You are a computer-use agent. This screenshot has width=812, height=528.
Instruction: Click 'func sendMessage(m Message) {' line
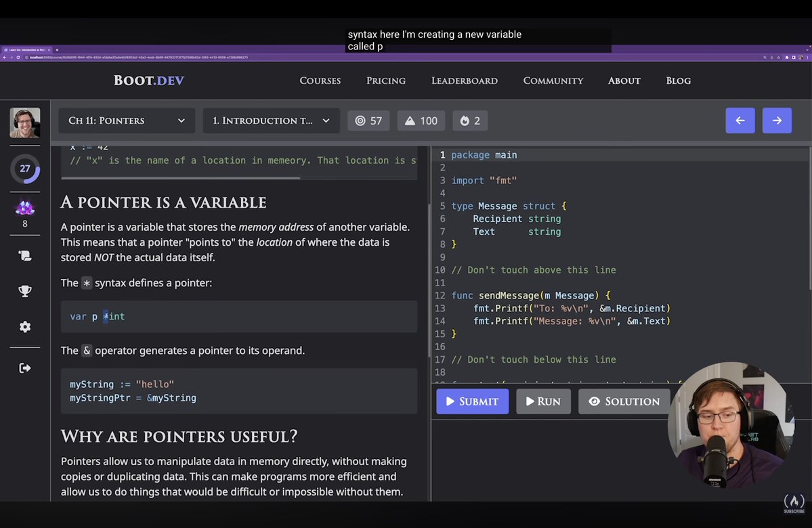(531, 296)
